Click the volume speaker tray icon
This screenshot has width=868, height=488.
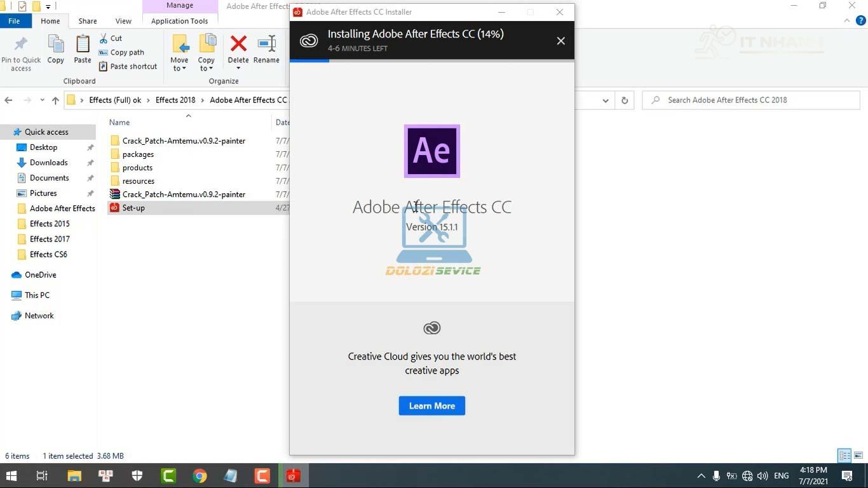click(x=763, y=476)
